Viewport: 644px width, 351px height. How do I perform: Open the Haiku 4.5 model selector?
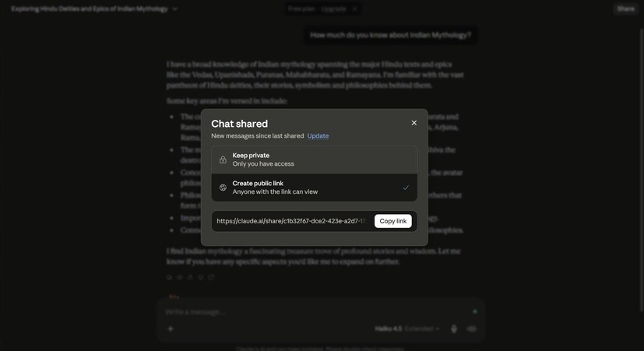[407, 328]
